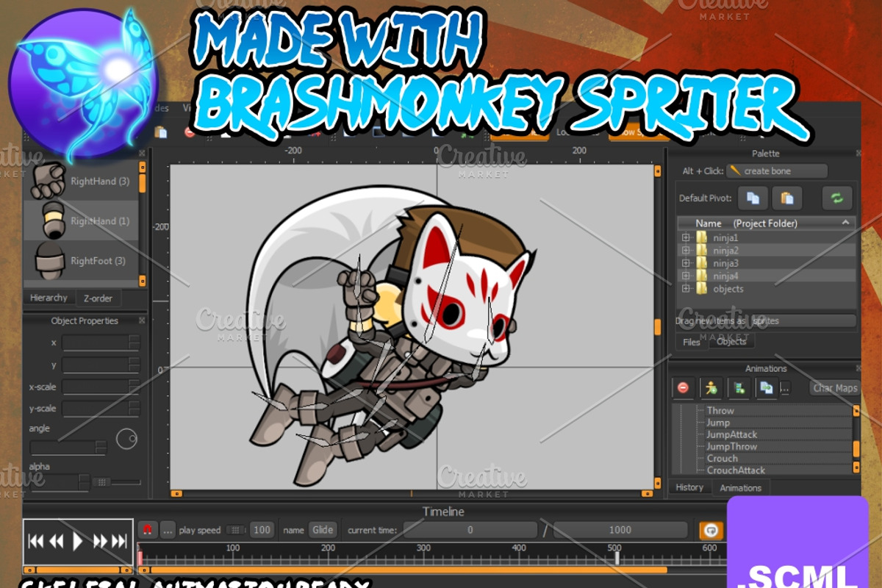
Task: Click the Animations list vertical scrollbar
Action: [x=856, y=440]
